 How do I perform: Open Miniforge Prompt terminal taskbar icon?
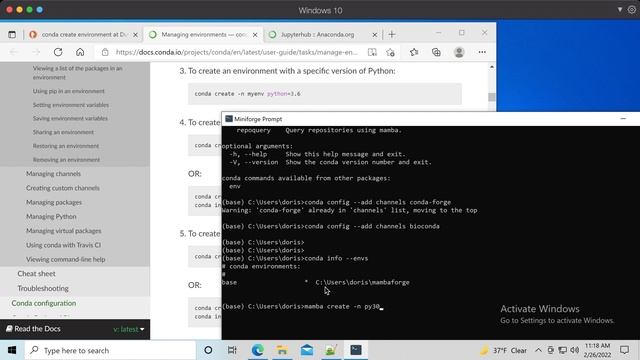point(356,350)
